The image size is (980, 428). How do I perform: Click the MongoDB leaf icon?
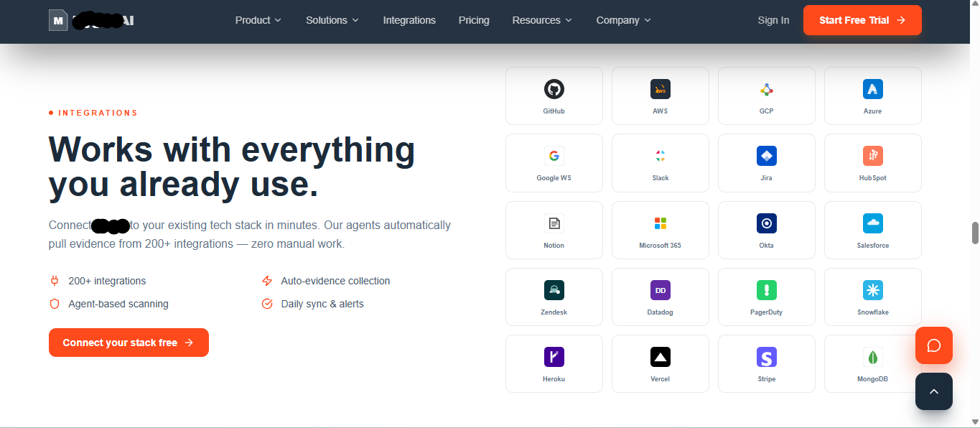pyautogui.click(x=872, y=357)
